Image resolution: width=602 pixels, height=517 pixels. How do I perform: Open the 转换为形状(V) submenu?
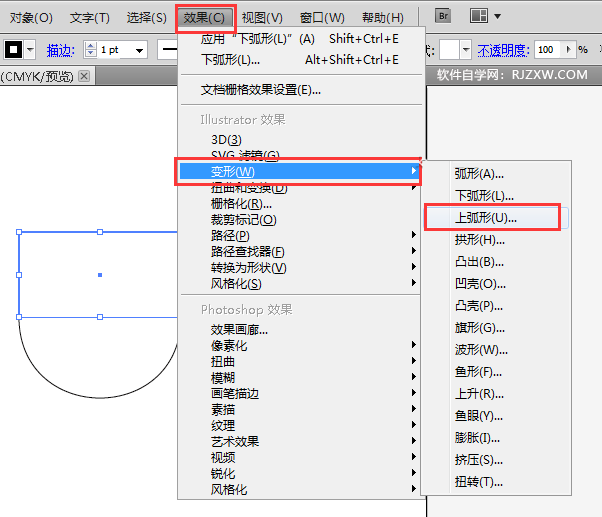300,268
